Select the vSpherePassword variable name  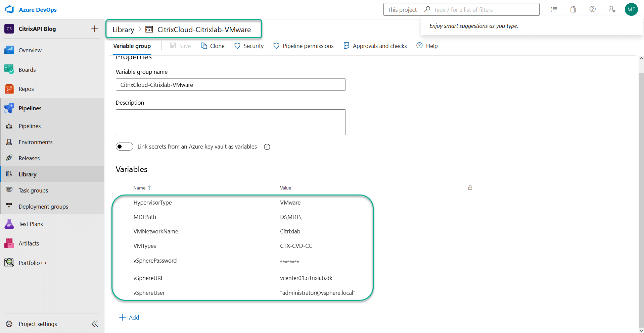(155, 261)
